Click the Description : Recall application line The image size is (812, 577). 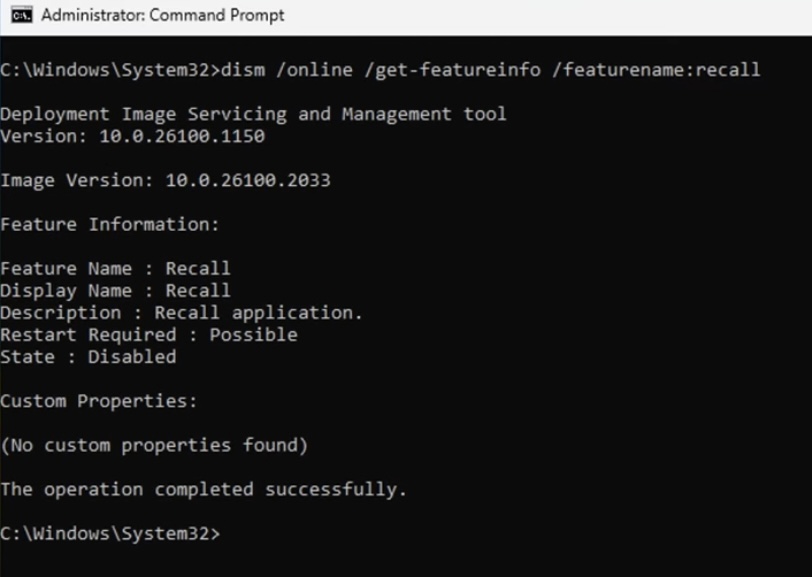pyautogui.click(x=181, y=313)
